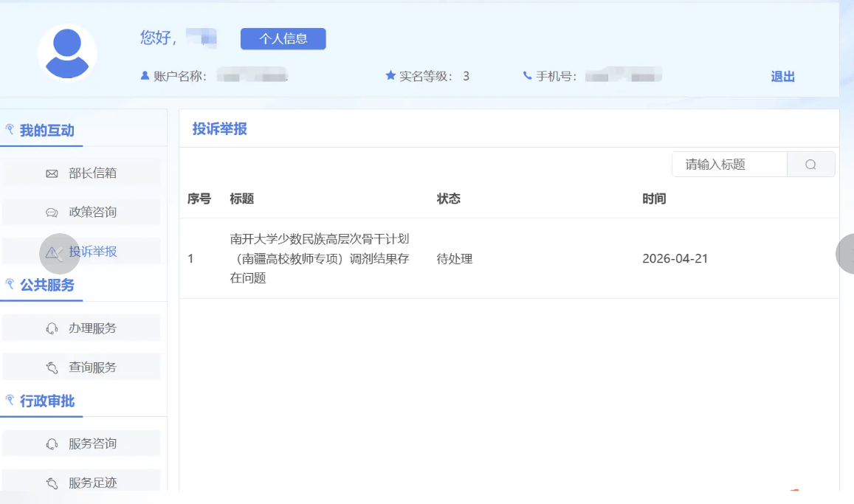This screenshot has height=504, width=854.
Task: Open the 南开大学 complaint title entry
Action: [320, 258]
